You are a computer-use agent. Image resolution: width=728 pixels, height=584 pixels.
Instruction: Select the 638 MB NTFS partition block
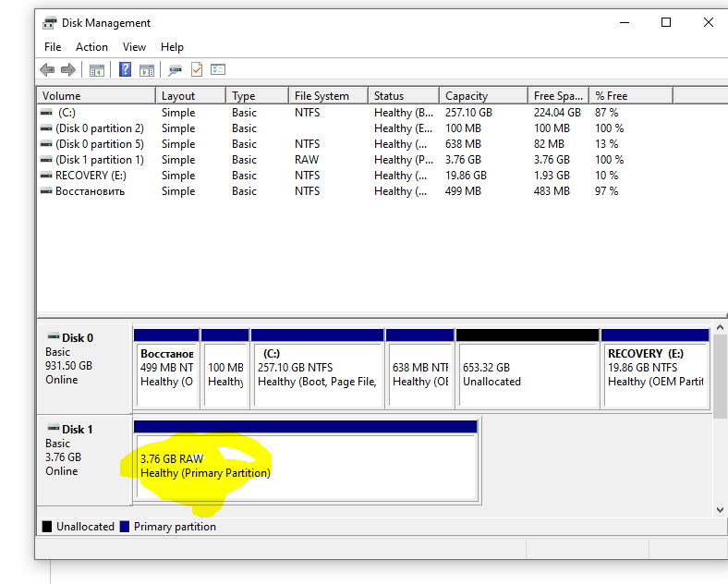pos(419,369)
